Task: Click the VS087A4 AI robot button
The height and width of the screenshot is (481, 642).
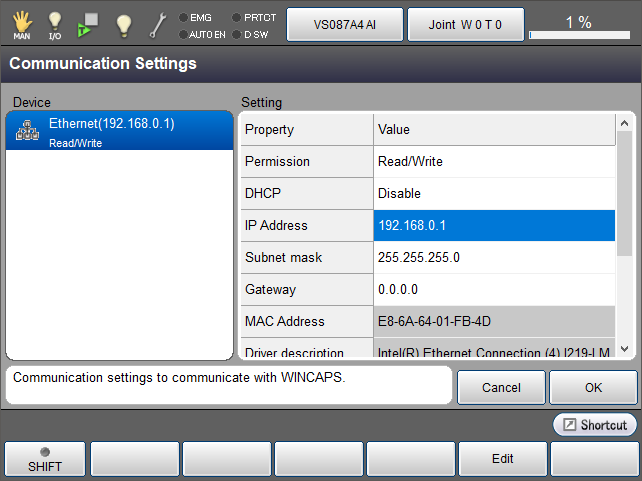Action: click(x=345, y=25)
